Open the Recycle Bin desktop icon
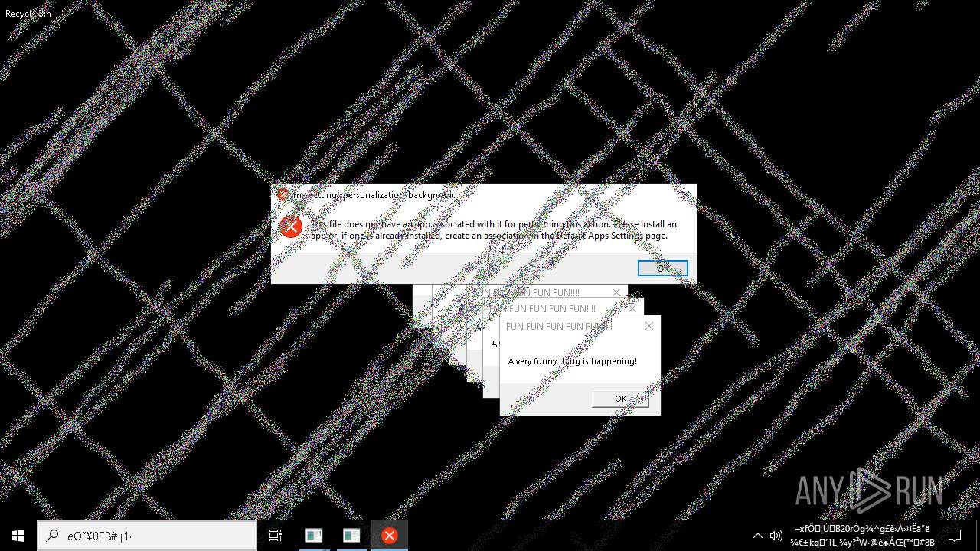The width and height of the screenshot is (980, 551). point(28,13)
